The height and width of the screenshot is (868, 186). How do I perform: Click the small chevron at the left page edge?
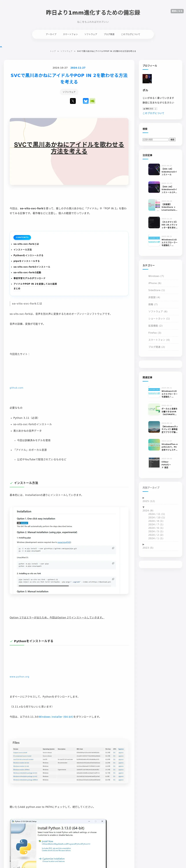pyautogui.click(x=1, y=47)
